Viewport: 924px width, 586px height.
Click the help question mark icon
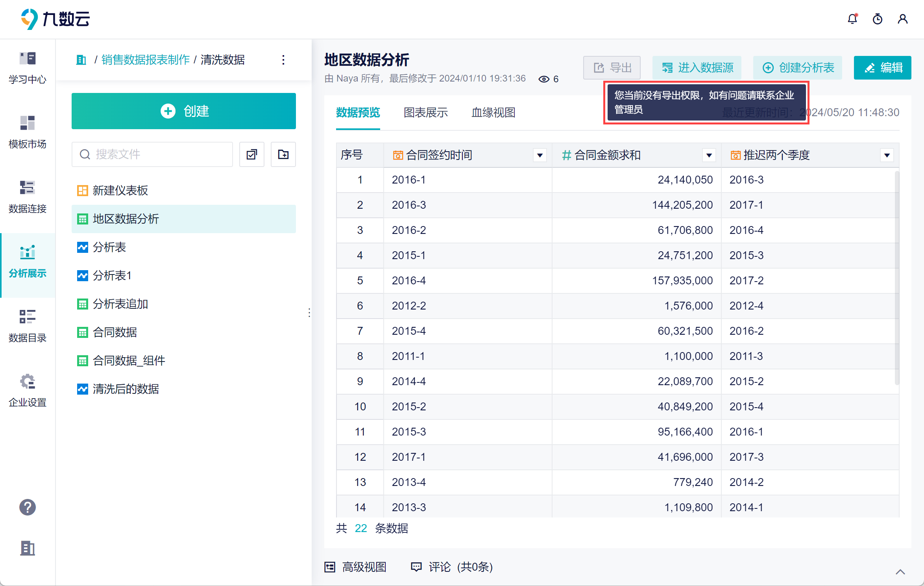28,507
